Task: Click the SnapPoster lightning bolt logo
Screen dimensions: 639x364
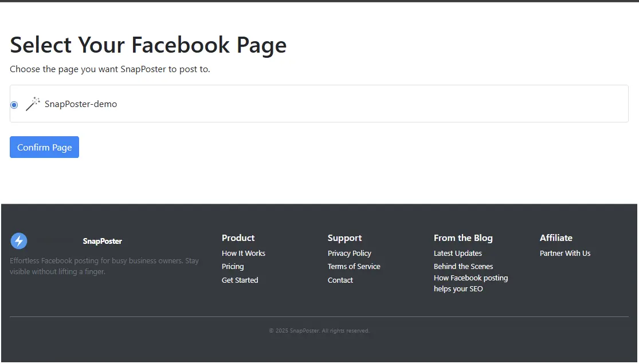Action: [x=19, y=241]
